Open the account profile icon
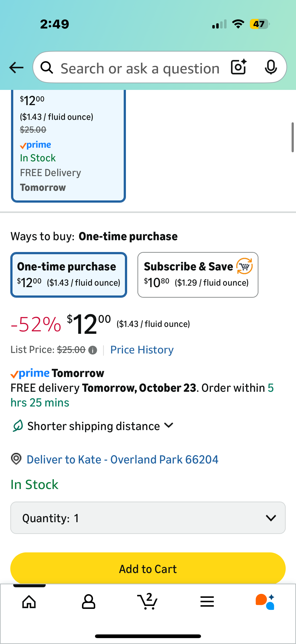Screen dimensions: 296x644 pyautogui.click(x=88, y=602)
